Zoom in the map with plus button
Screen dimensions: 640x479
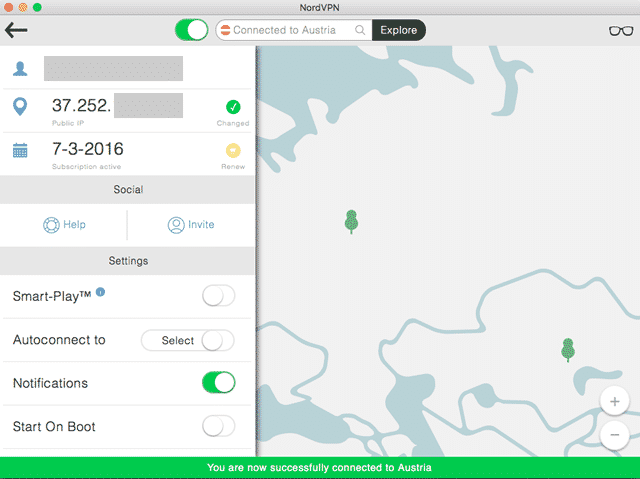615,401
